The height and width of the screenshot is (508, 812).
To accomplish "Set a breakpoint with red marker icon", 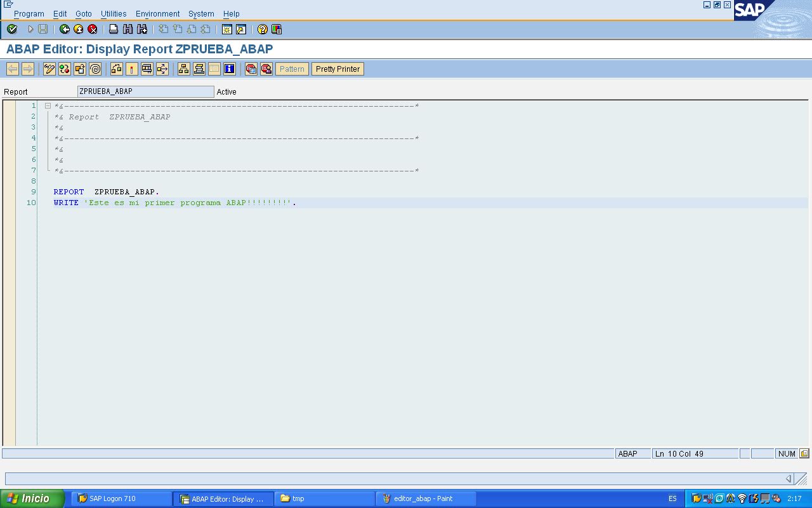I will pos(131,69).
